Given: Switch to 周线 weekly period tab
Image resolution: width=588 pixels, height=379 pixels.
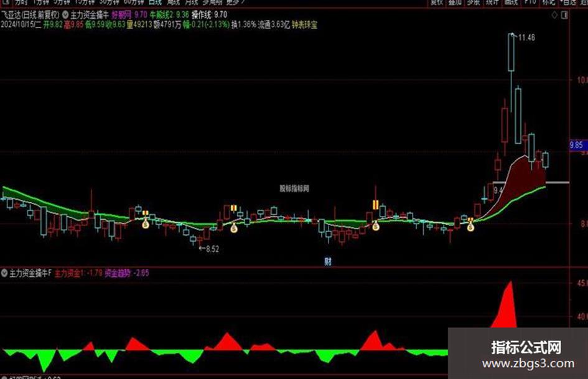Looking at the screenshot, I should pyautogui.click(x=173, y=2).
